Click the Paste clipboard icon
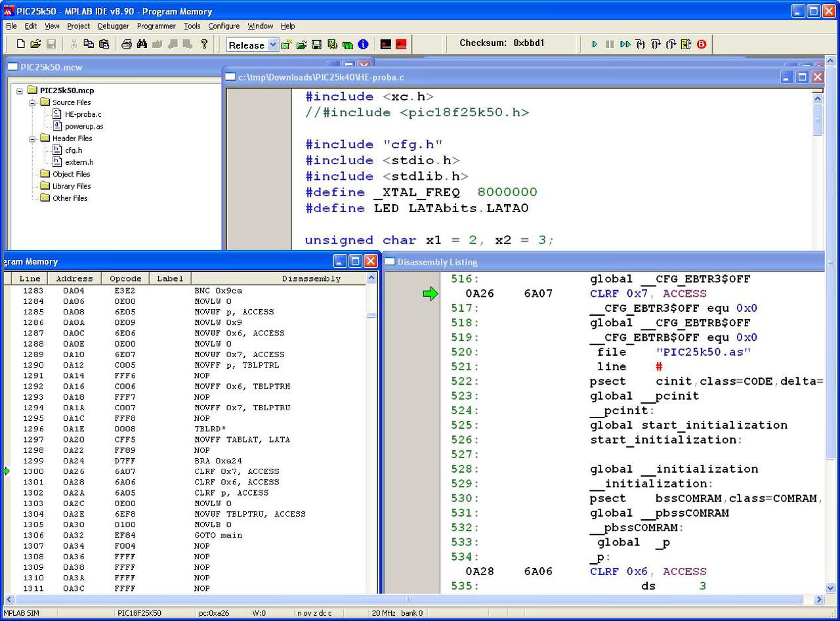The width and height of the screenshot is (840, 621). coord(104,44)
